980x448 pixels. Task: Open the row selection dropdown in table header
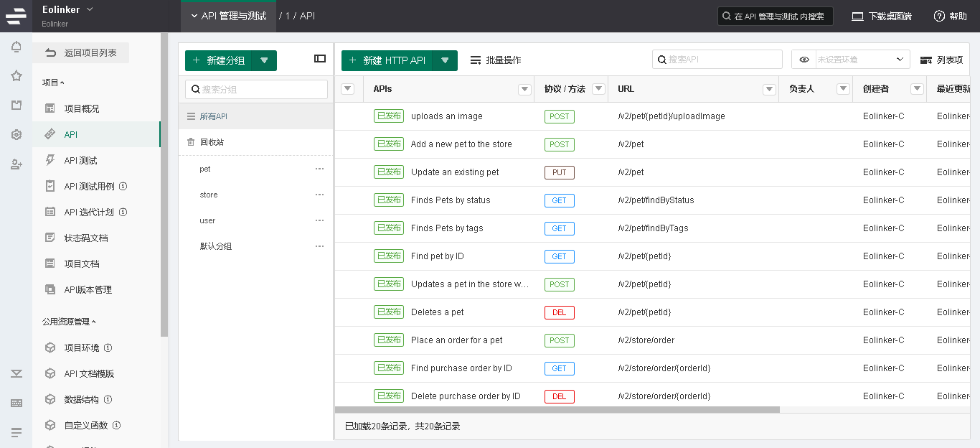click(x=347, y=89)
